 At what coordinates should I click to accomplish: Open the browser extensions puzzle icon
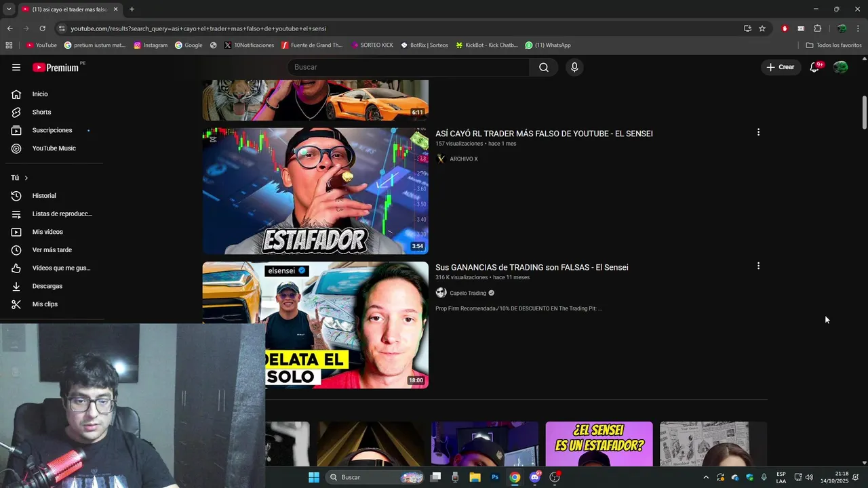817,28
